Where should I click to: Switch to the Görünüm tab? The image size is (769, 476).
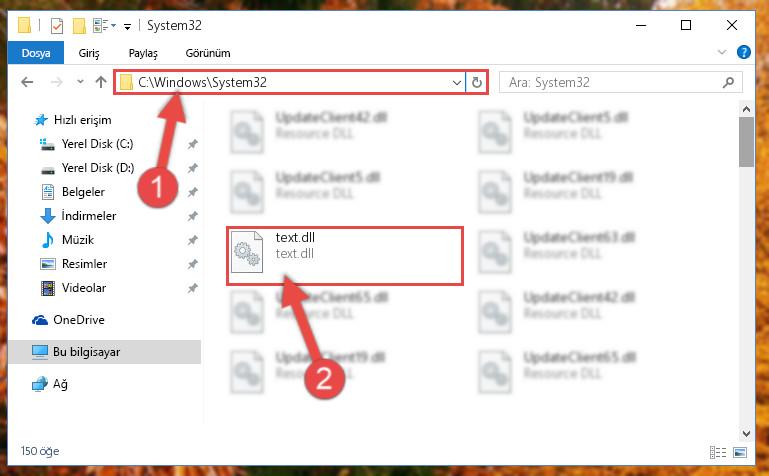208,53
